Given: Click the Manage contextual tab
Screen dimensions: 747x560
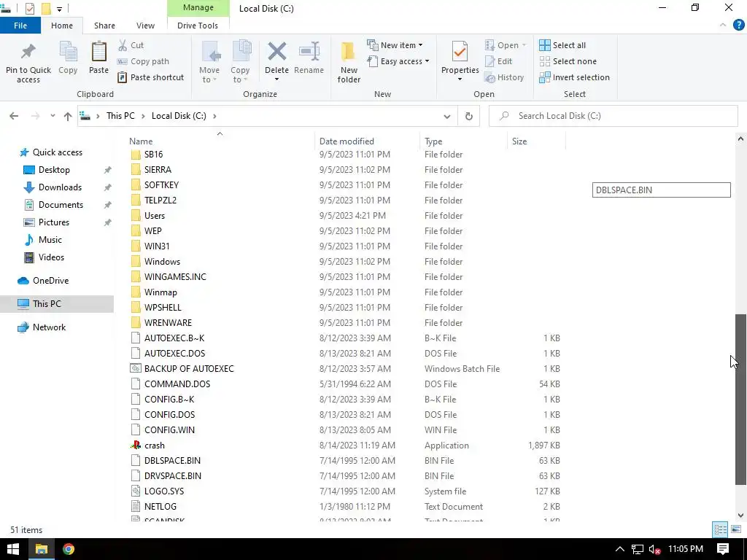Looking at the screenshot, I should point(198,8).
